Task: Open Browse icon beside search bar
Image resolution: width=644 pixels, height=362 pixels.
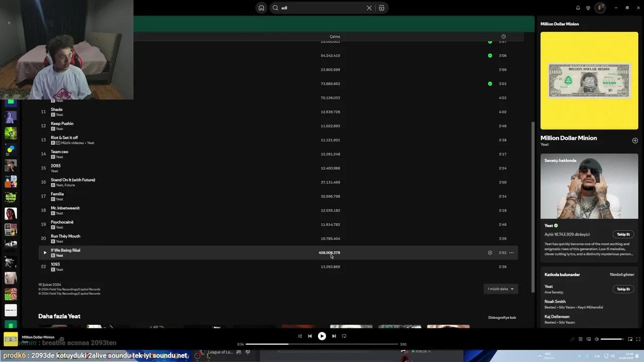Action: coord(381,8)
